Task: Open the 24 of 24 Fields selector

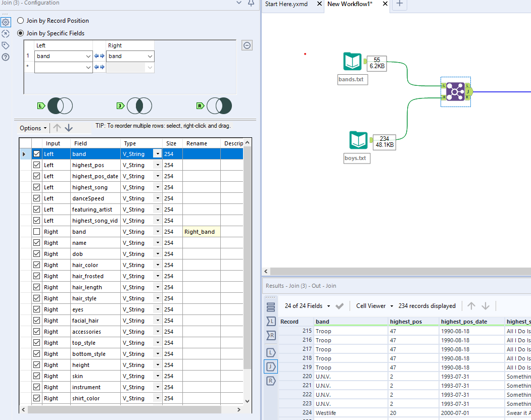Action: (x=308, y=306)
